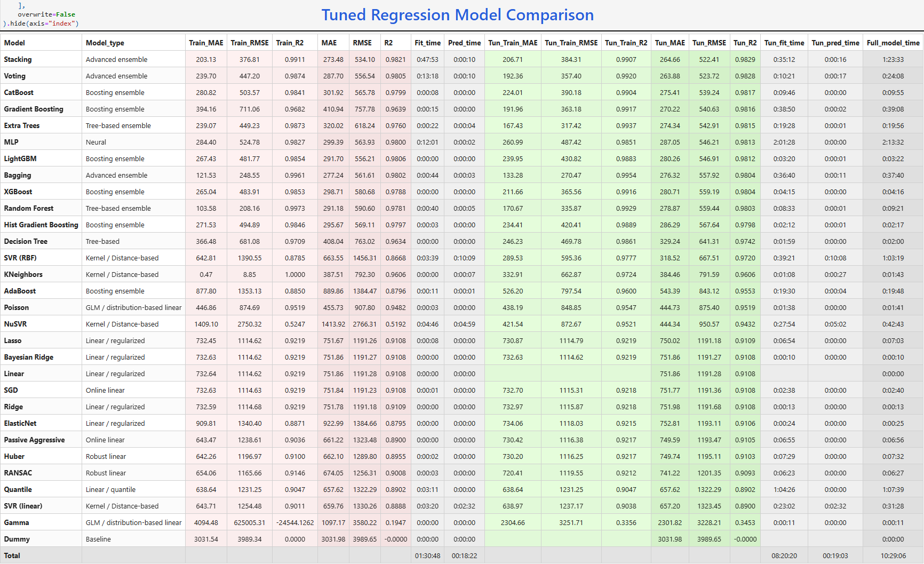The image size is (924, 564).
Task: Click KNeighbors' Train_MAE value 0.47
Action: click(x=206, y=274)
